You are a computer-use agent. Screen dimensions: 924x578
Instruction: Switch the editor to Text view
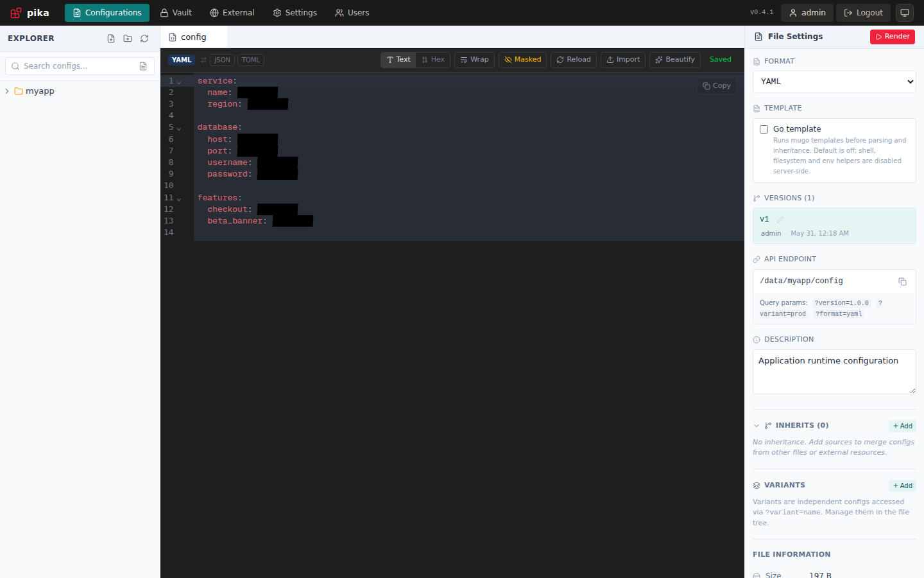coord(398,60)
